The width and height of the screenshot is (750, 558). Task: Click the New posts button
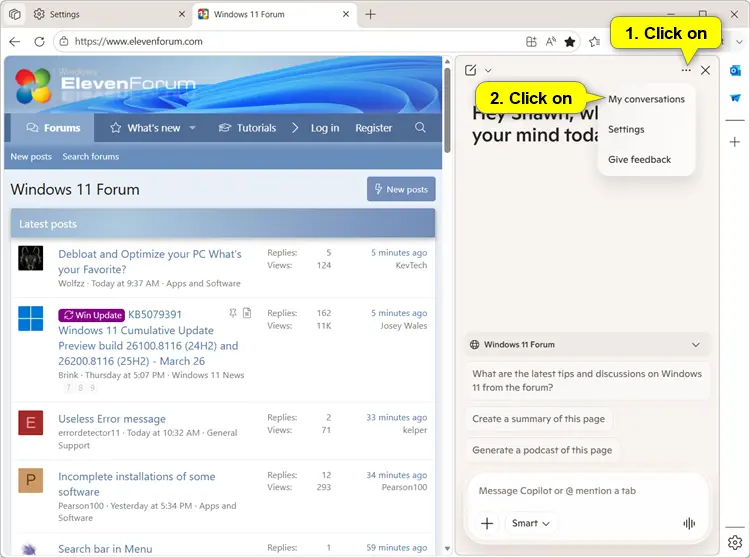tap(401, 189)
